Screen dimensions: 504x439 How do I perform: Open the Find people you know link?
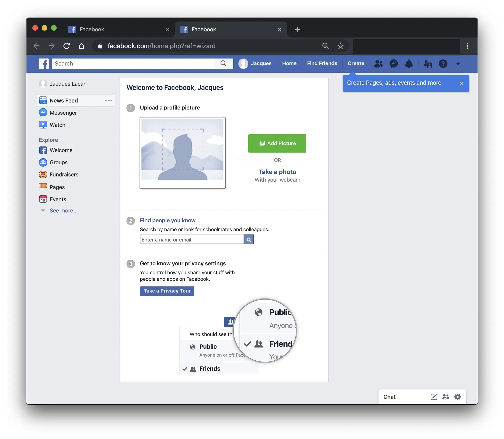168,220
